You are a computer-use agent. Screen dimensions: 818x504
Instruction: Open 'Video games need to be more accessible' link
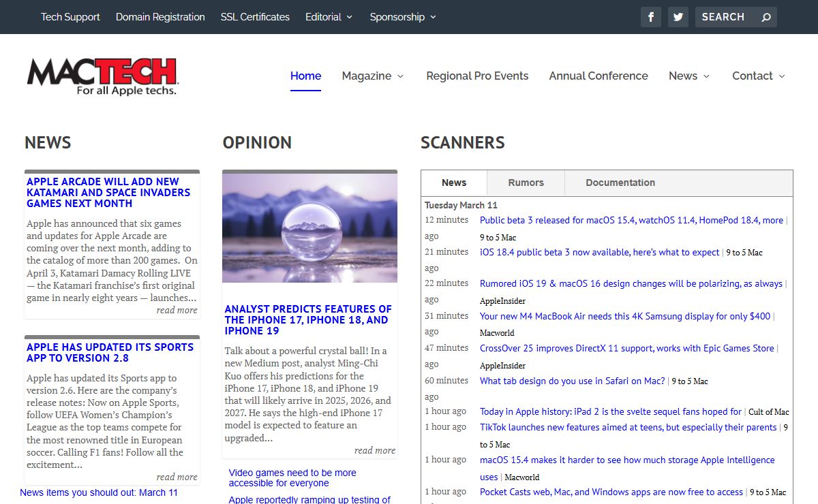coord(292,478)
